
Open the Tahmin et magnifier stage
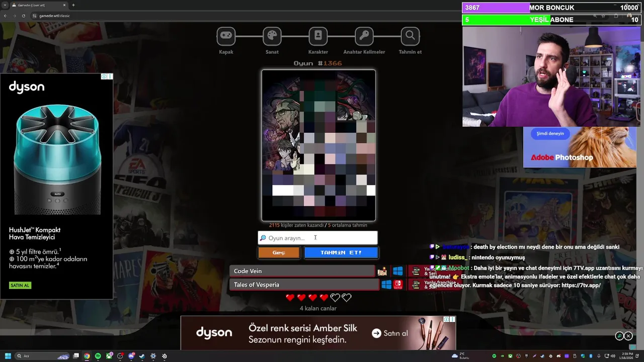pyautogui.click(x=410, y=36)
